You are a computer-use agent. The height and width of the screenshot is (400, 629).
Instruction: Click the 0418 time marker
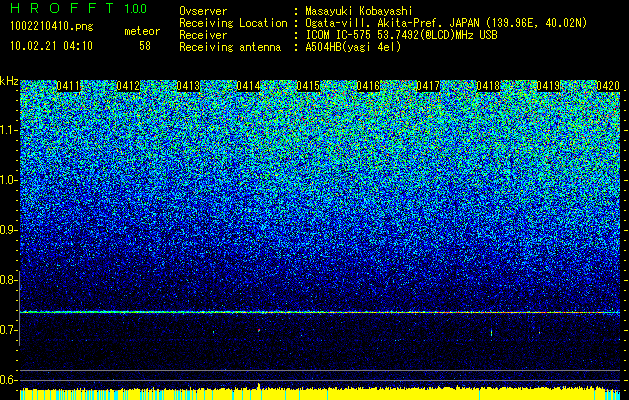488,86
